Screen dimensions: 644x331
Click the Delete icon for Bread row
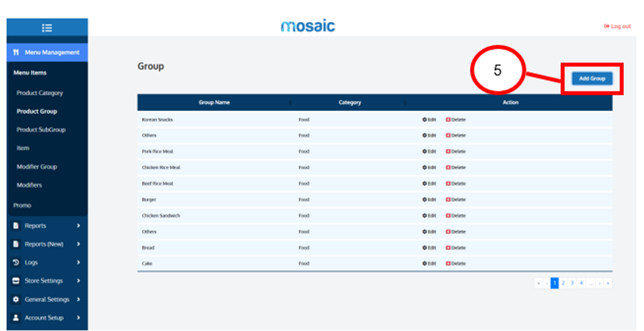(x=448, y=248)
